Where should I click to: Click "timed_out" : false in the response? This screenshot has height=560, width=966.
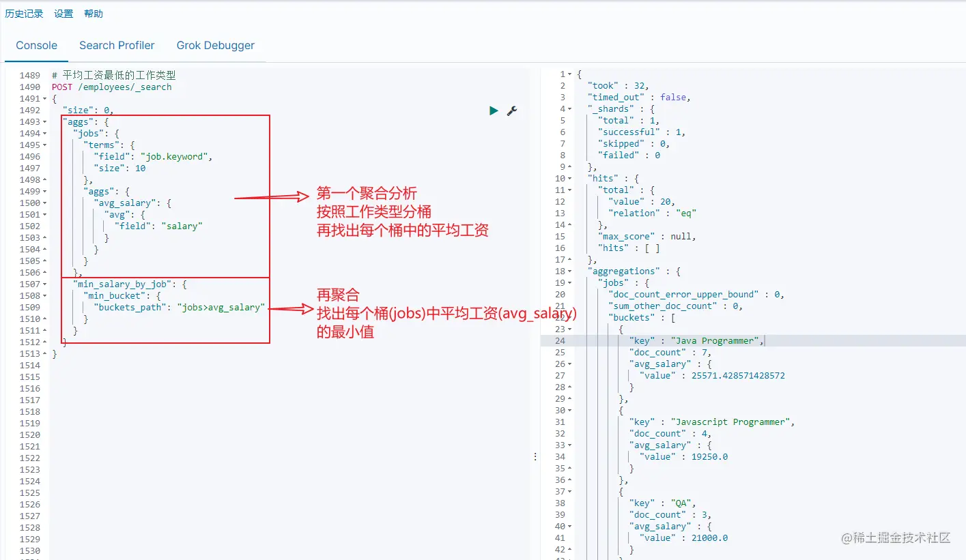point(640,98)
